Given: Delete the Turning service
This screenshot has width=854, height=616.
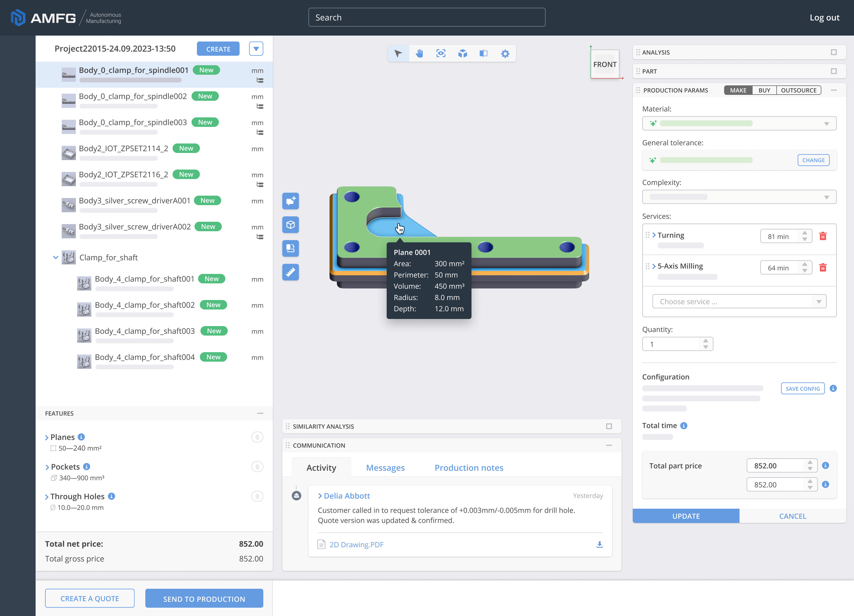Looking at the screenshot, I should coord(823,236).
